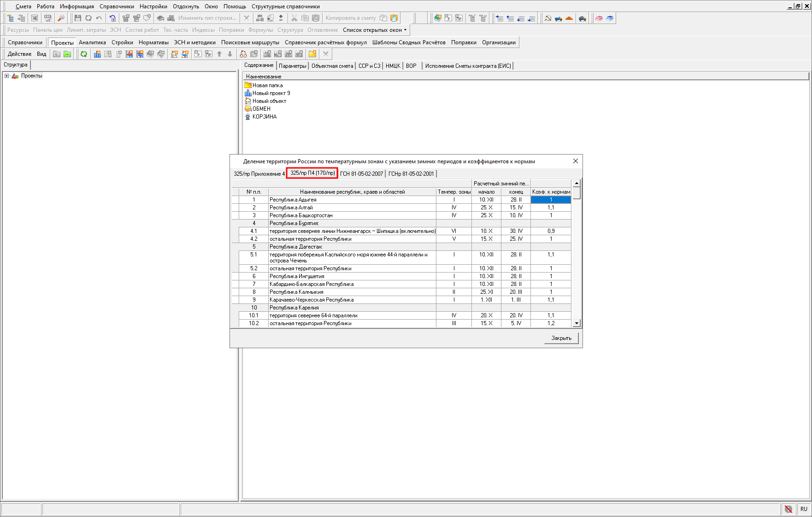The width and height of the screenshot is (812, 517).
Task: Expand the Проекты tree node
Action: (6, 76)
